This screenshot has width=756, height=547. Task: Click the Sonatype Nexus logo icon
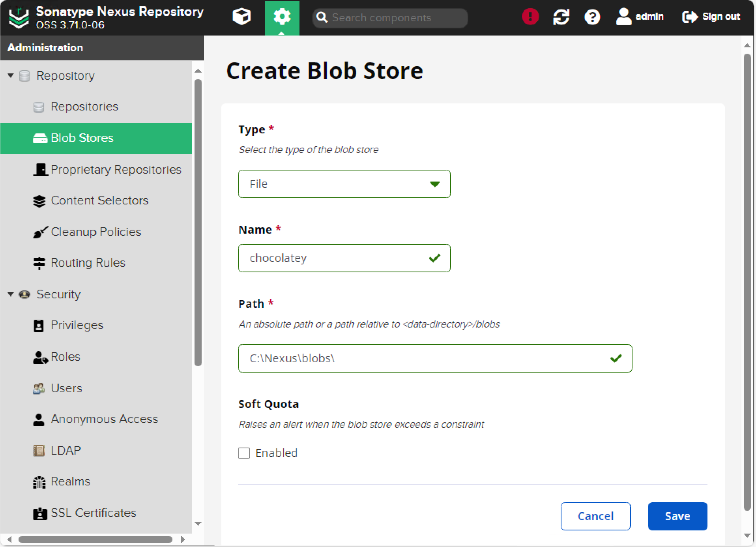tap(19, 17)
